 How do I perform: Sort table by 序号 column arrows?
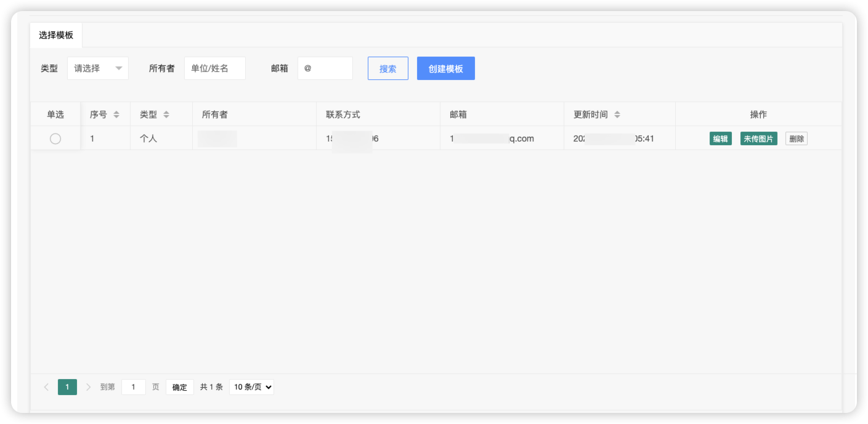tap(116, 114)
